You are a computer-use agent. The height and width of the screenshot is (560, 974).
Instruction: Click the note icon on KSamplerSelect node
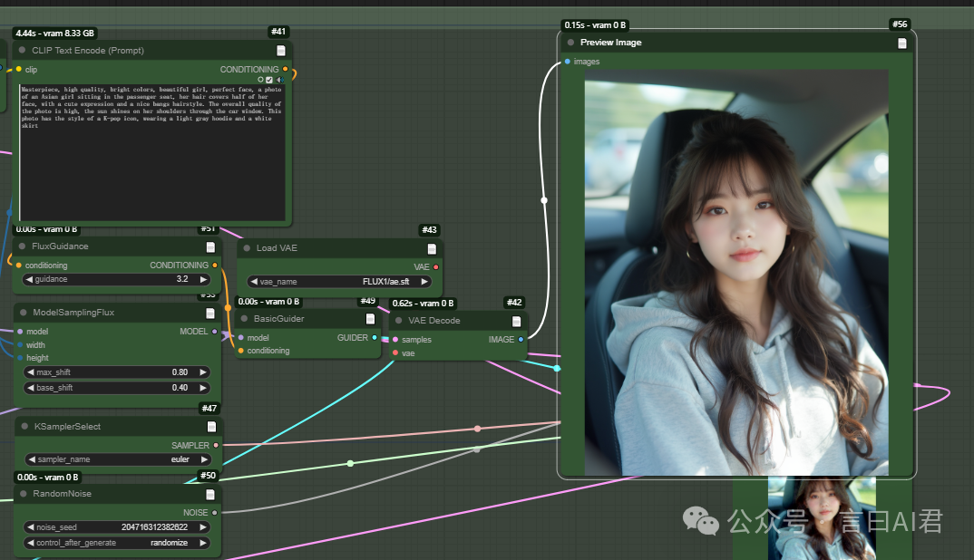pyautogui.click(x=211, y=427)
